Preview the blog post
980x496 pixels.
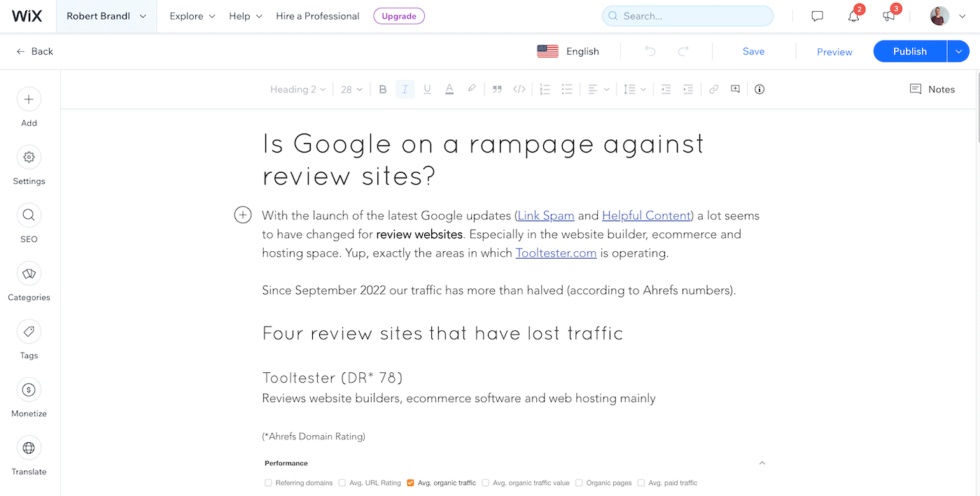(834, 52)
